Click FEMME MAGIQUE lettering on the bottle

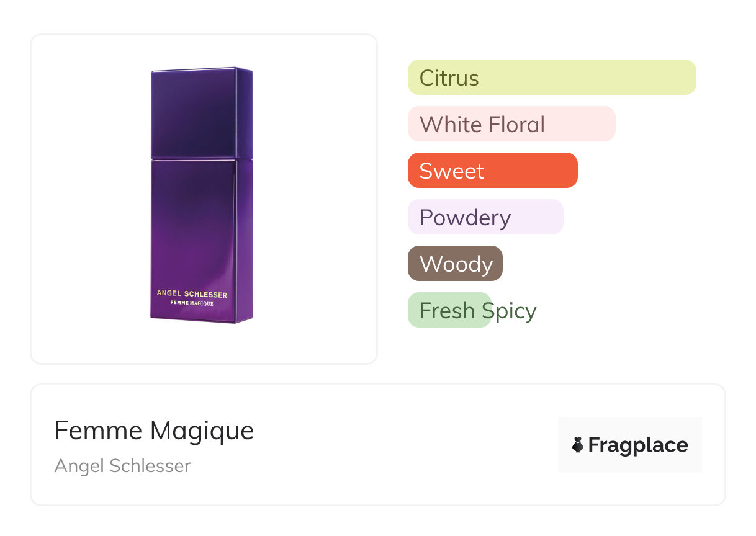point(192,303)
